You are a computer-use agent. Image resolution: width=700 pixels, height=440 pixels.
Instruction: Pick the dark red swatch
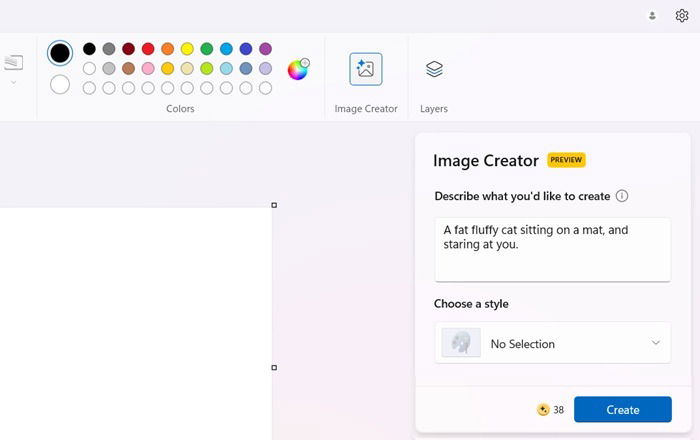129,49
